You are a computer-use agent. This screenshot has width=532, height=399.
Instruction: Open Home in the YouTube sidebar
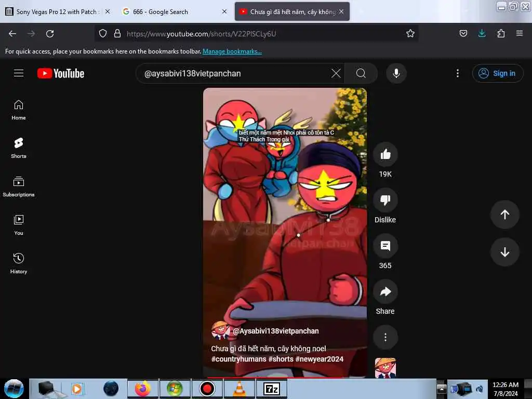(19, 110)
